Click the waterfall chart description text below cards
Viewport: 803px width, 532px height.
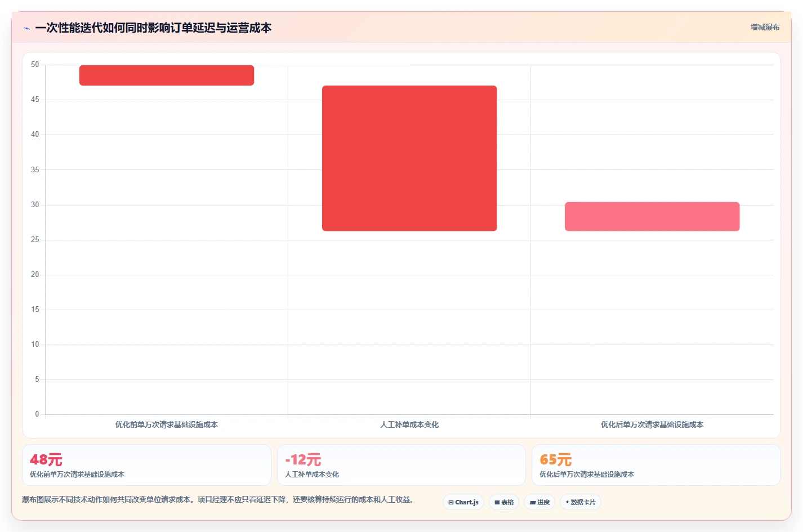click(218, 499)
